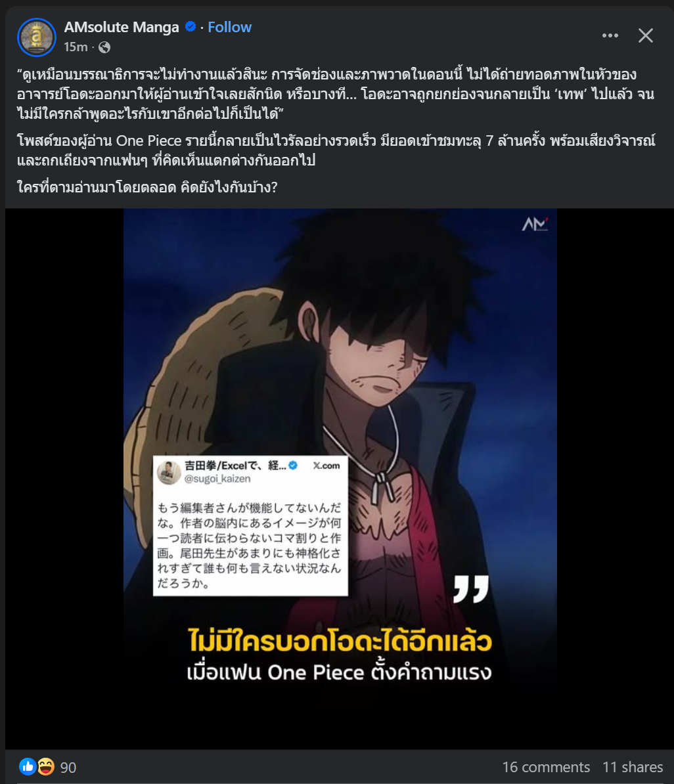Viewport: 674px width, 784px height.
Task: Click the yellow Thai headline on image
Action: point(340,641)
